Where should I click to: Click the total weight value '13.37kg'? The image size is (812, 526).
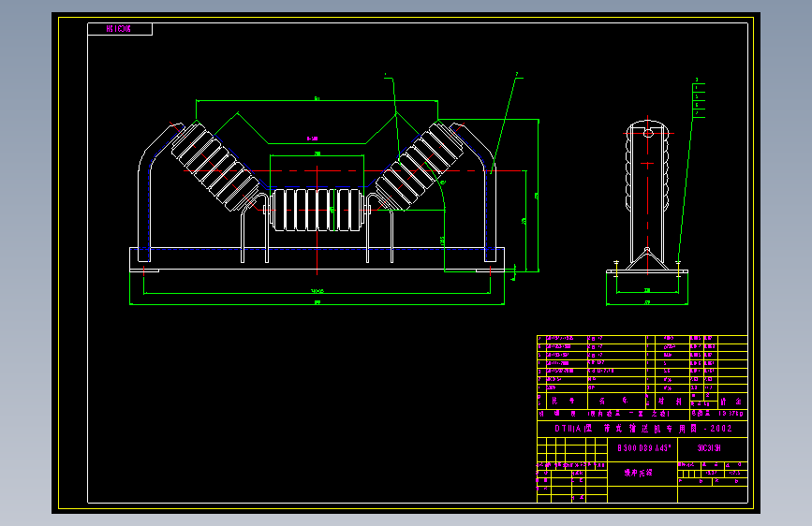[731, 414]
